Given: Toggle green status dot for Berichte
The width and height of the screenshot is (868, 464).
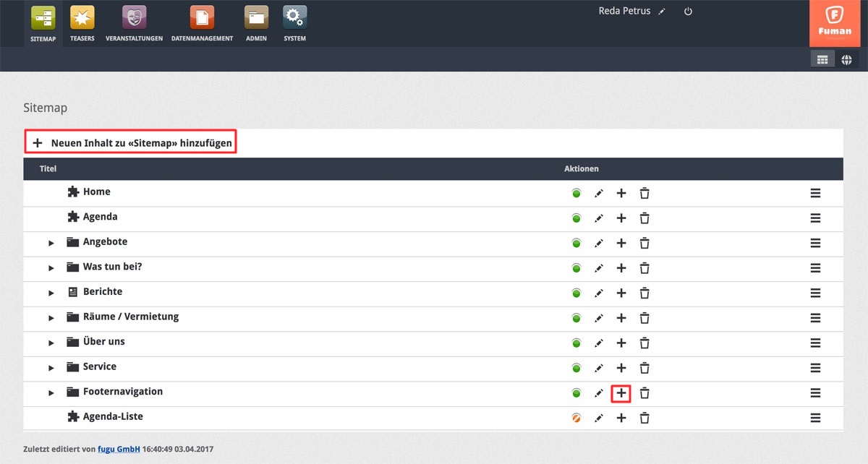Looking at the screenshot, I should pyautogui.click(x=576, y=293).
